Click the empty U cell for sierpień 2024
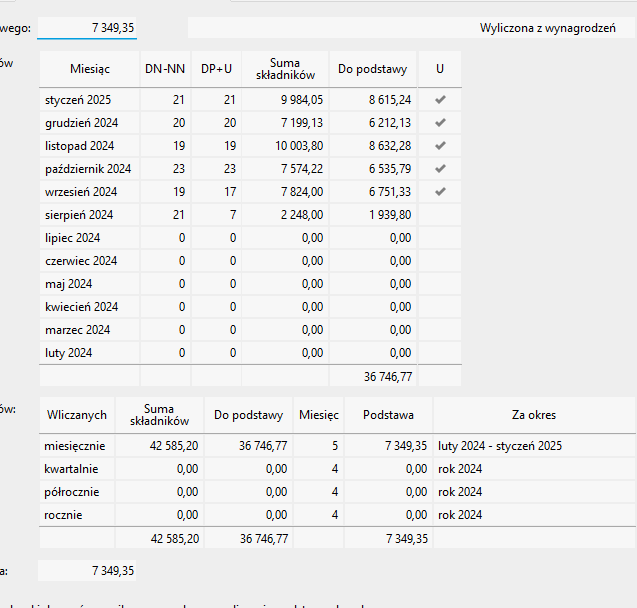The height and width of the screenshot is (608, 637). (x=440, y=215)
